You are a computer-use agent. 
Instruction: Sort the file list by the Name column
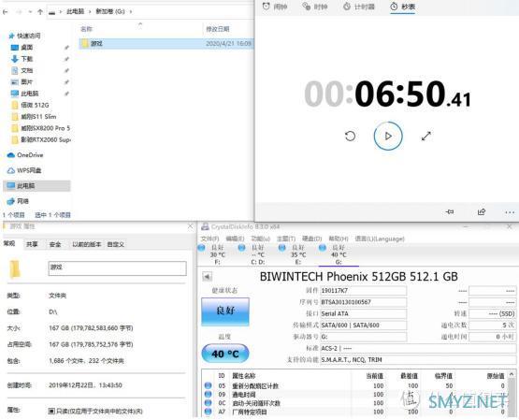[x=86, y=29]
